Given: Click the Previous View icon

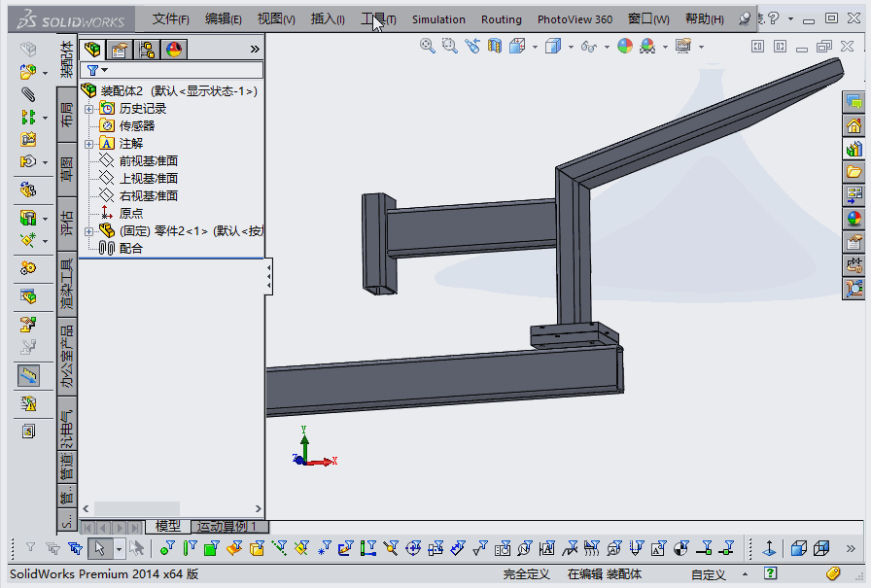Looking at the screenshot, I should [472, 46].
